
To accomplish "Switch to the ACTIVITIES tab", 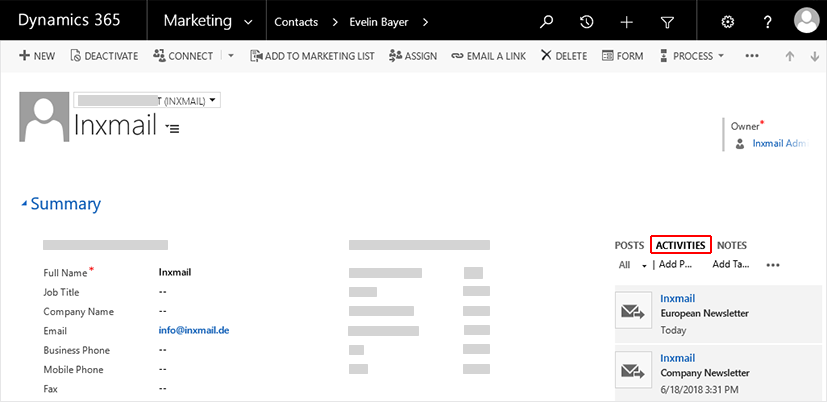I will 680,245.
